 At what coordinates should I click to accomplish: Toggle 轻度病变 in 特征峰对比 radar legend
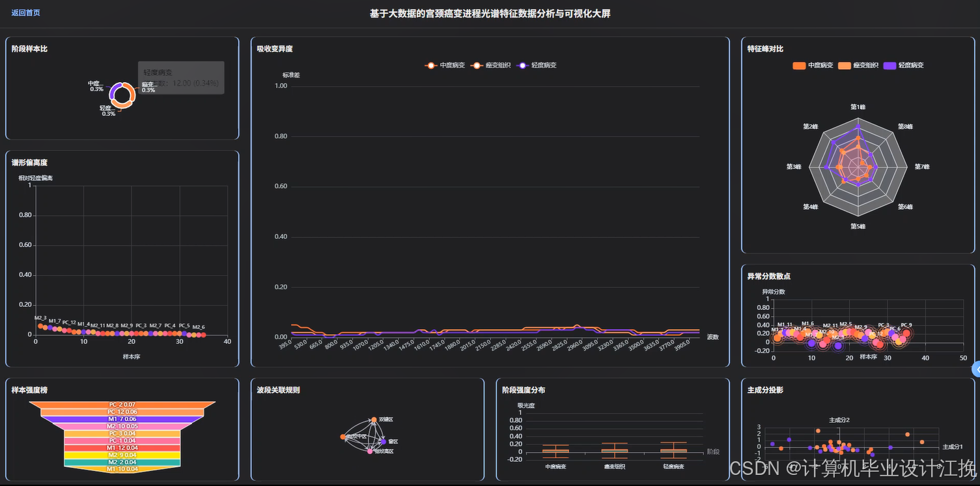point(904,65)
